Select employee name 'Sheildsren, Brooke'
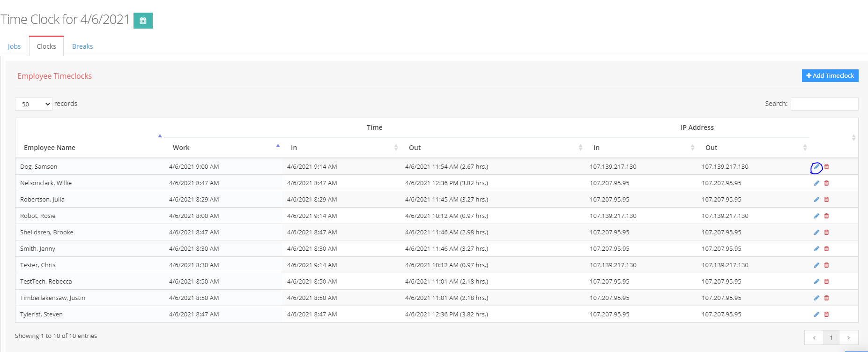Image resolution: width=868 pixels, height=352 pixels. click(x=47, y=232)
